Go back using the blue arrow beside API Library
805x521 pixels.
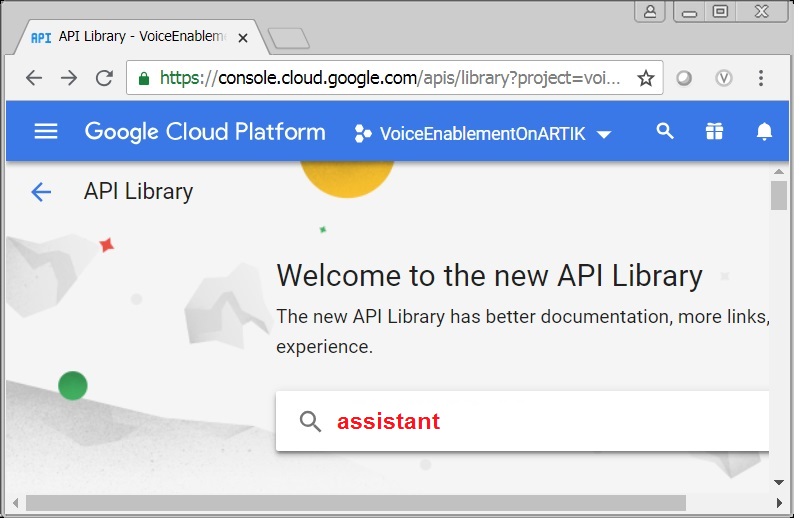[x=41, y=192]
